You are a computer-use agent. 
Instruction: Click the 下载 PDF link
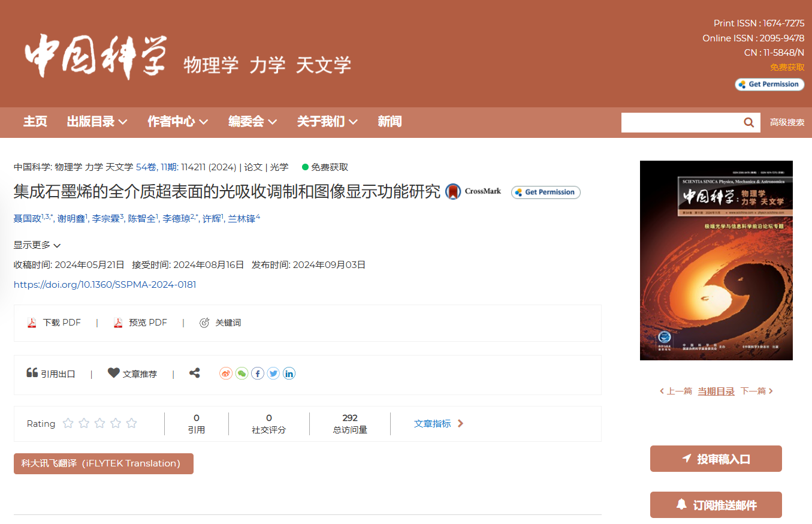(55, 323)
